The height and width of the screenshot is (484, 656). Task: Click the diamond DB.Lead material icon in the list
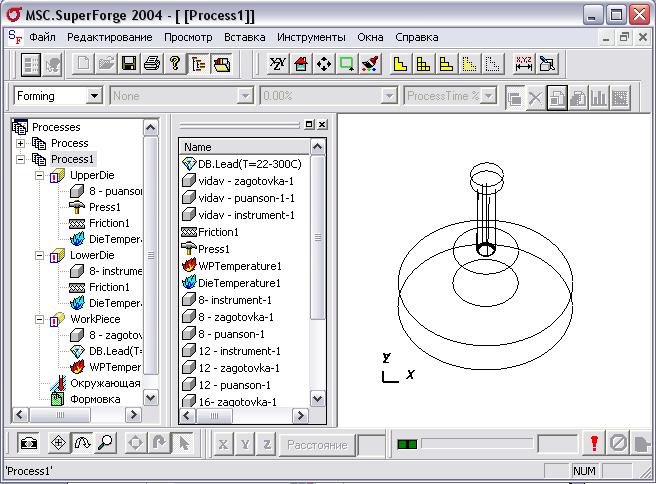[189, 164]
